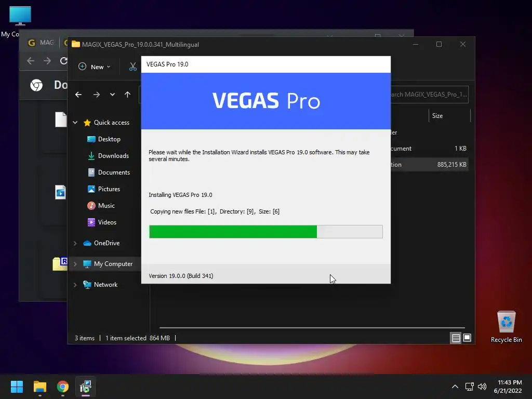Expand the My Computer tree node
Image resolution: width=532 pixels, height=399 pixels.
(x=75, y=264)
